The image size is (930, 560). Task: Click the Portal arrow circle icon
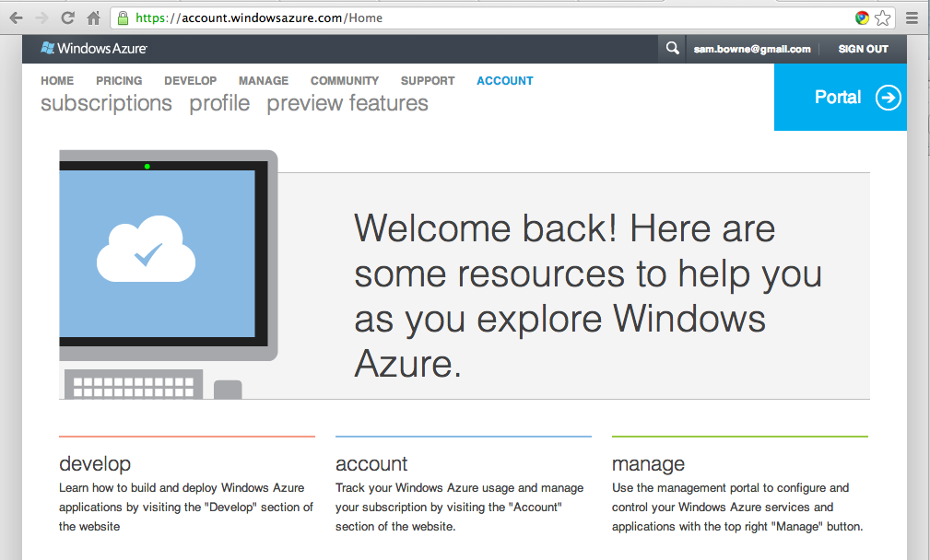[x=888, y=98]
